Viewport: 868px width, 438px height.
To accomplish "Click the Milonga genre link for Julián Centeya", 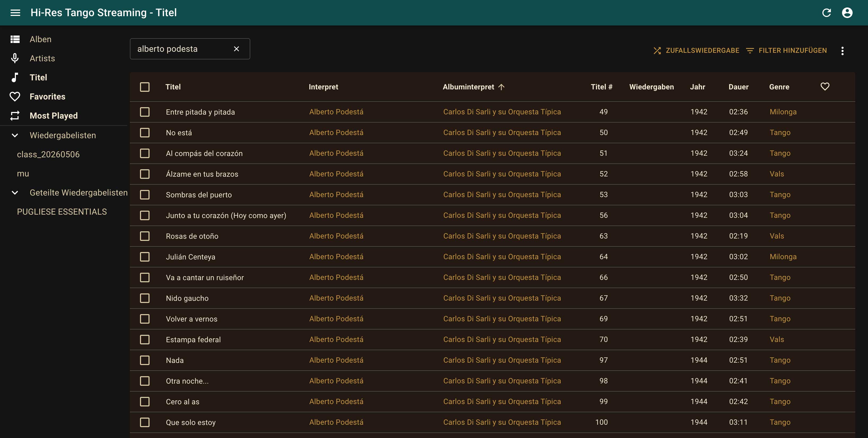I will coord(783,257).
